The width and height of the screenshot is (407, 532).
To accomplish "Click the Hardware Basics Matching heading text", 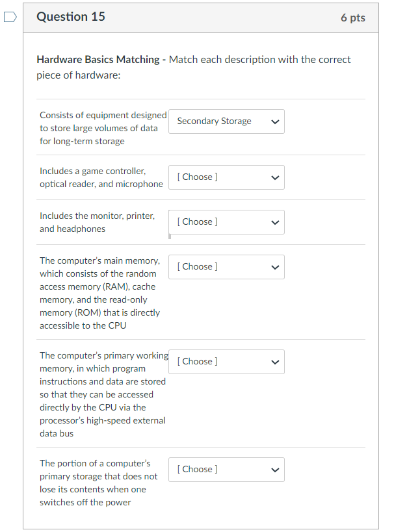I will (98, 59).
